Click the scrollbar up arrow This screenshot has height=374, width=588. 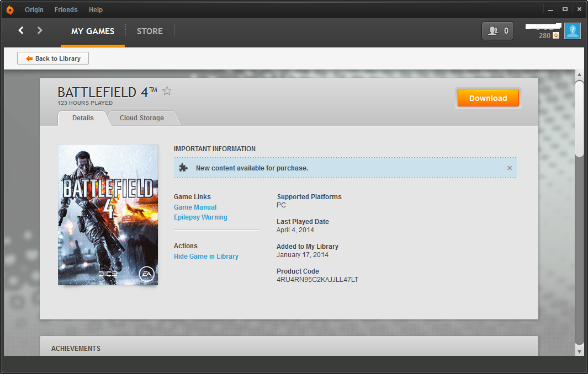point(579,74)
